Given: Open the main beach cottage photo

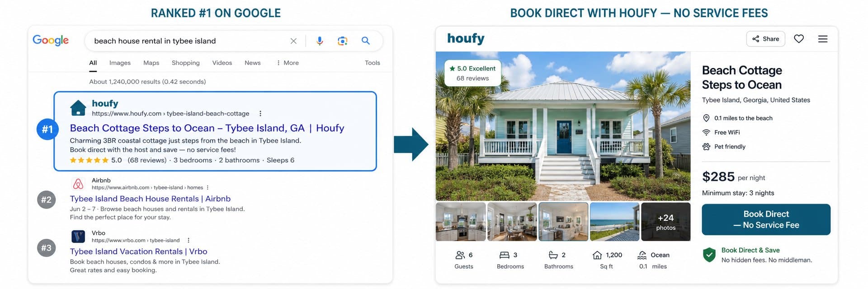Looking at the screenshot, I should point(563,126).
